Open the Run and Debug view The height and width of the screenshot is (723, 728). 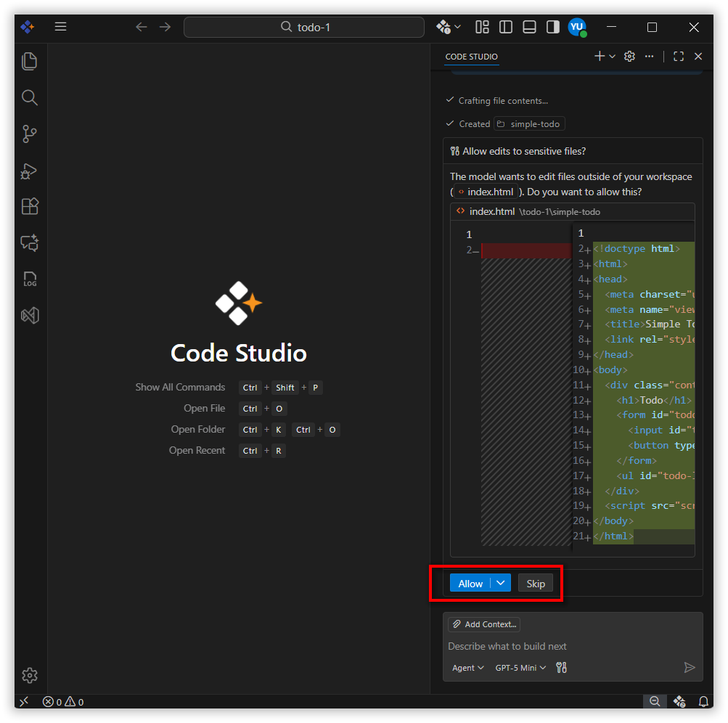pos(29,171)
